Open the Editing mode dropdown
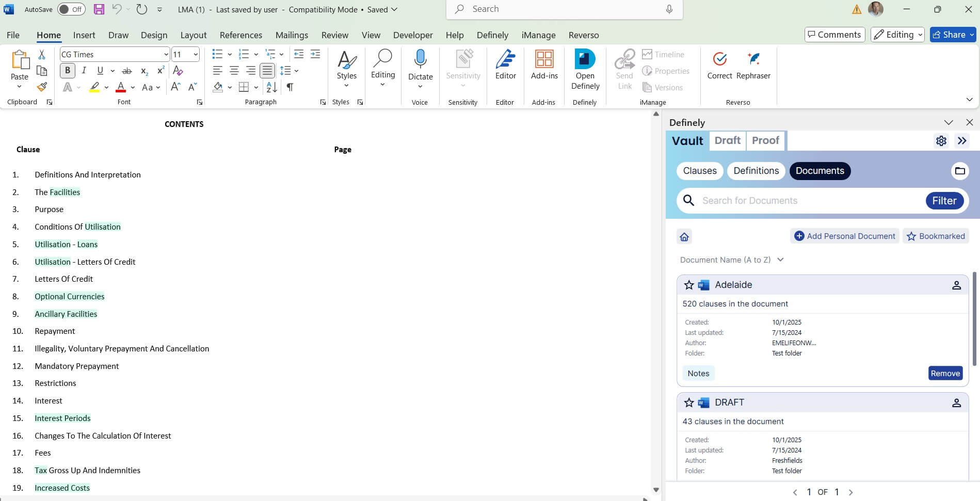Image resolution: width=980 pixels, height=501 pixels. pos(897,35)
